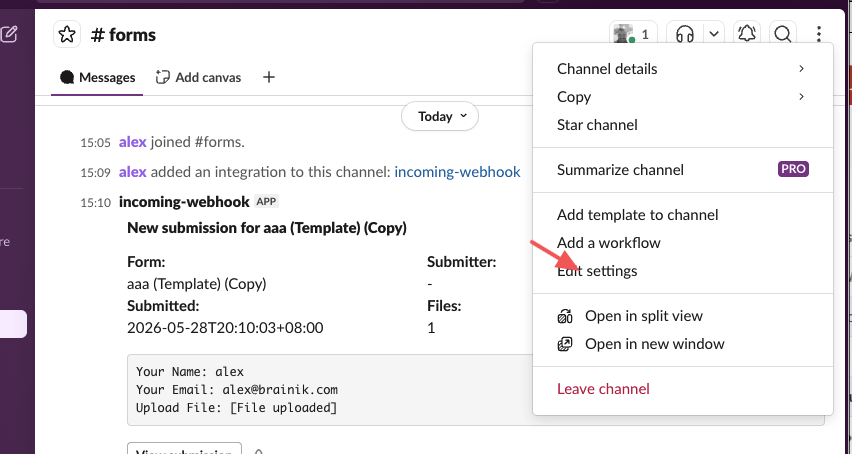This screenshot has height=454, width=852.
Task: Click alex's name in joined message
Action: click(x=133, y=142)
